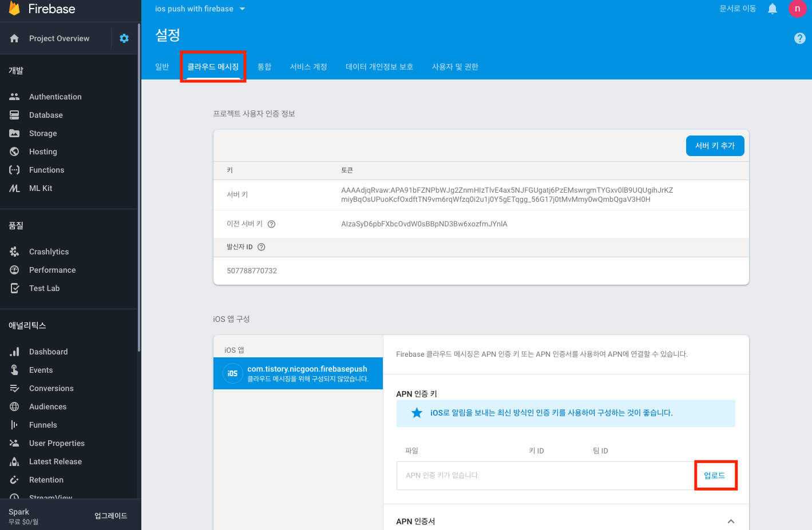Click the legacy key AIzaSyD6pbFXbcOvdW0sBBpND3Bw6xozfmJYnlA
The height and width of the screenshot is (530, 812).
coord(424,224)
